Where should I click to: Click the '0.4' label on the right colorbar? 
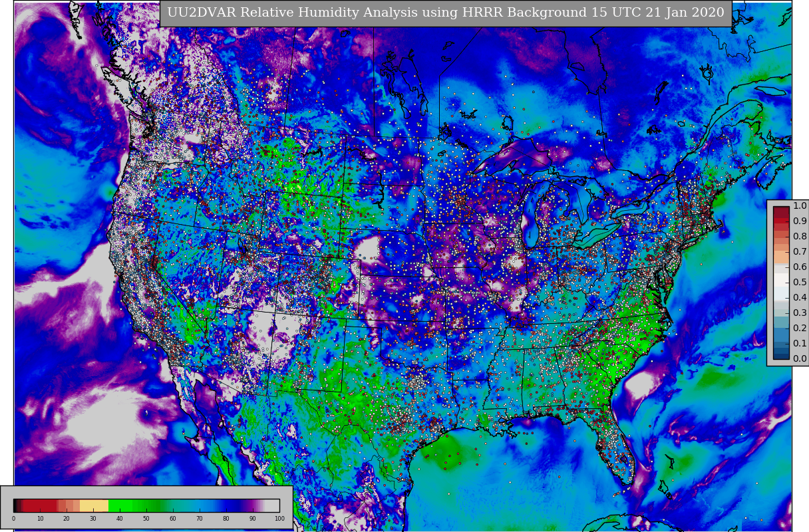click(800, 298)
